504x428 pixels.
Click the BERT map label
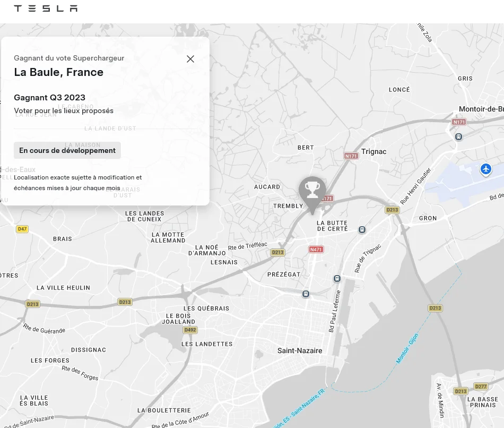(x=306, y=148)
